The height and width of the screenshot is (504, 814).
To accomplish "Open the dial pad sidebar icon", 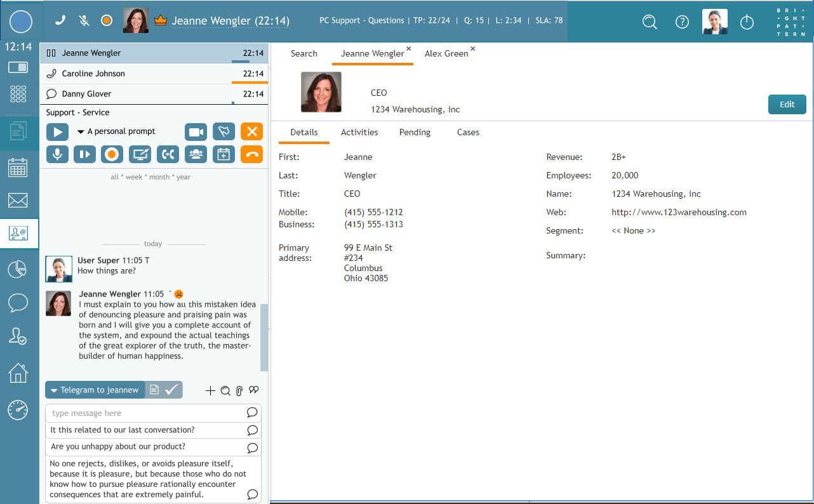I will tap(18, 94).
